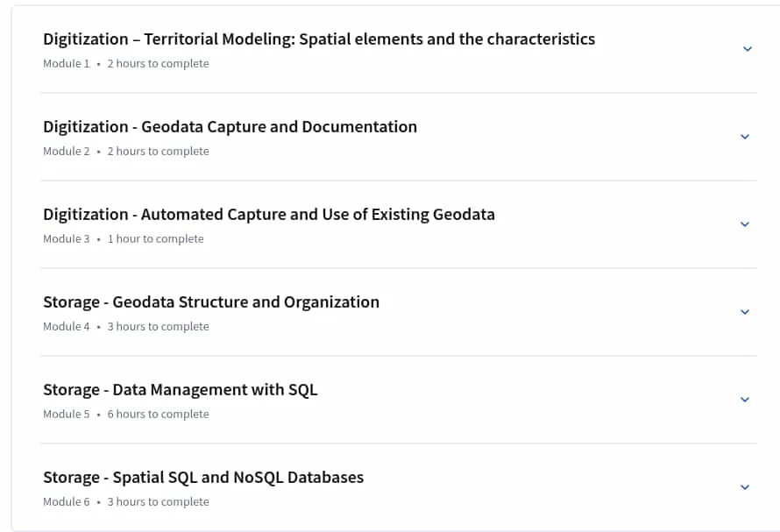Click the '6 hours to complete' text
Viewport: 780px width, 532px height.
(158, 414)
